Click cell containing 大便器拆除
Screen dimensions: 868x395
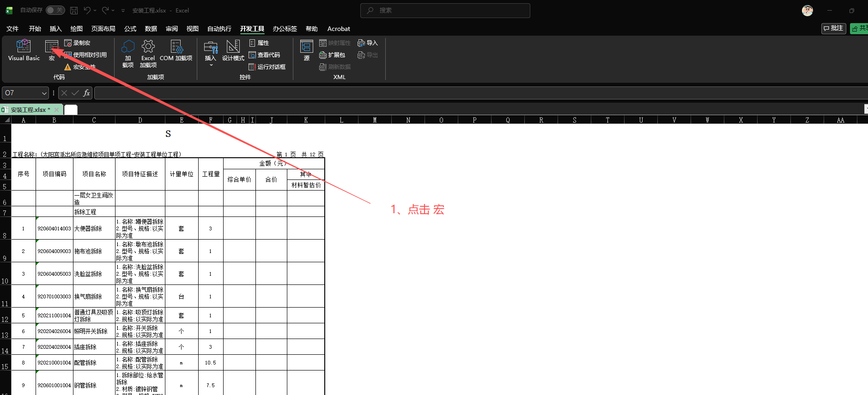pos(94,228)
